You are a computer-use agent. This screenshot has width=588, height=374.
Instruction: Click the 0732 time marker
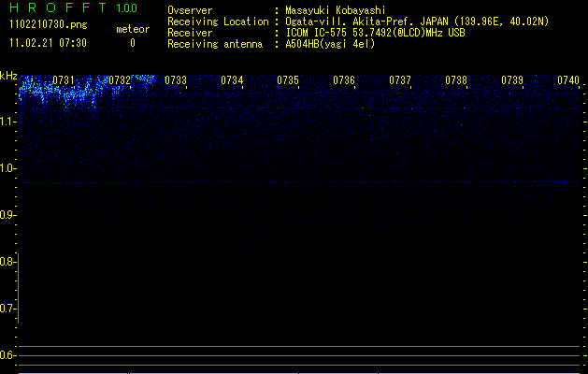coord(120,80)
